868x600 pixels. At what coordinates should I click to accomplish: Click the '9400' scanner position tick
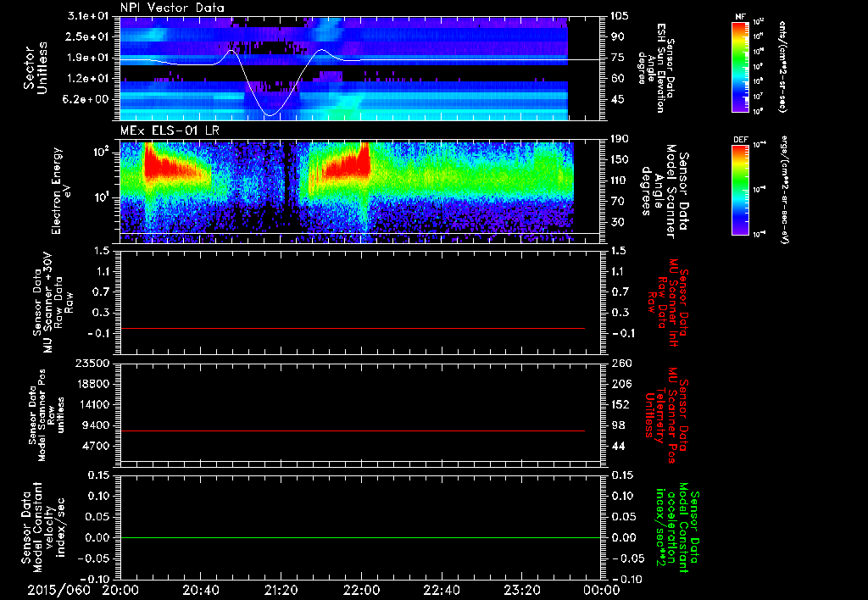pyautogui.click(x=95, y=425)
